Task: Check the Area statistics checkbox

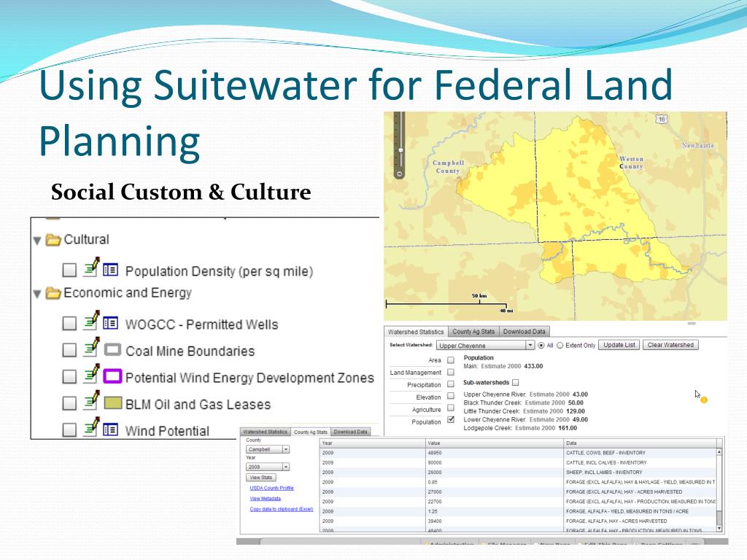Action: click(451, 360)
